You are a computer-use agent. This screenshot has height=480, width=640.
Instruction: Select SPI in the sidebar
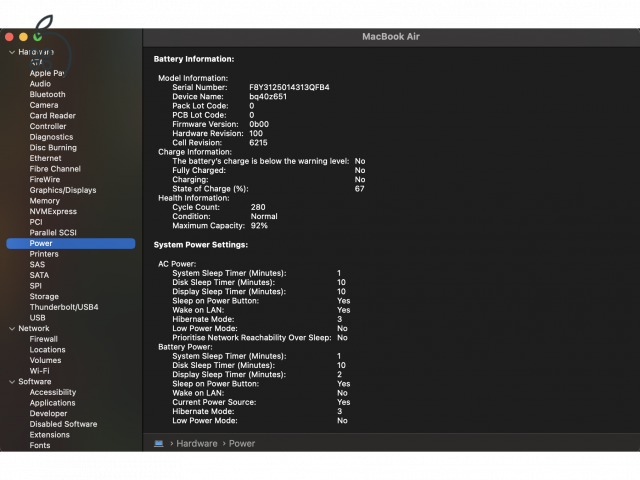pos(36,286)
